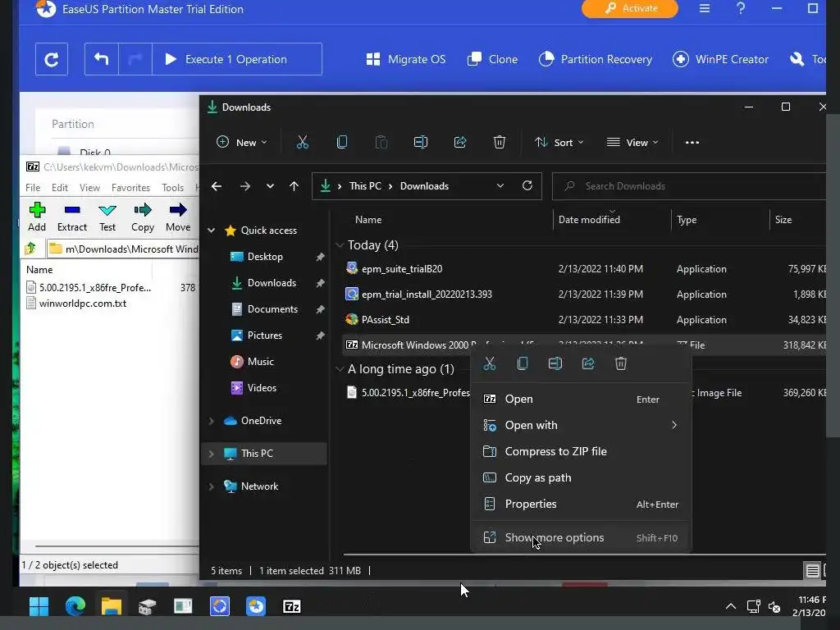Choose Compress to ZIP file

581,452
